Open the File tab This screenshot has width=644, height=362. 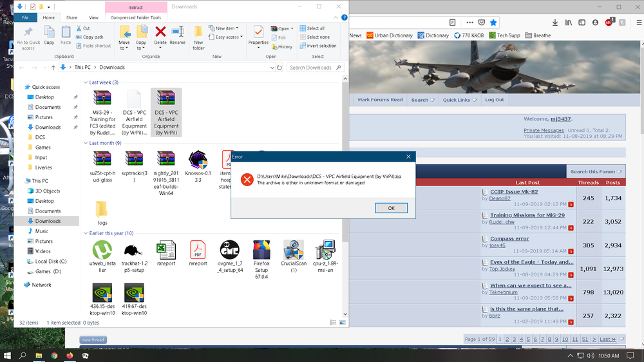pos(25,17)
